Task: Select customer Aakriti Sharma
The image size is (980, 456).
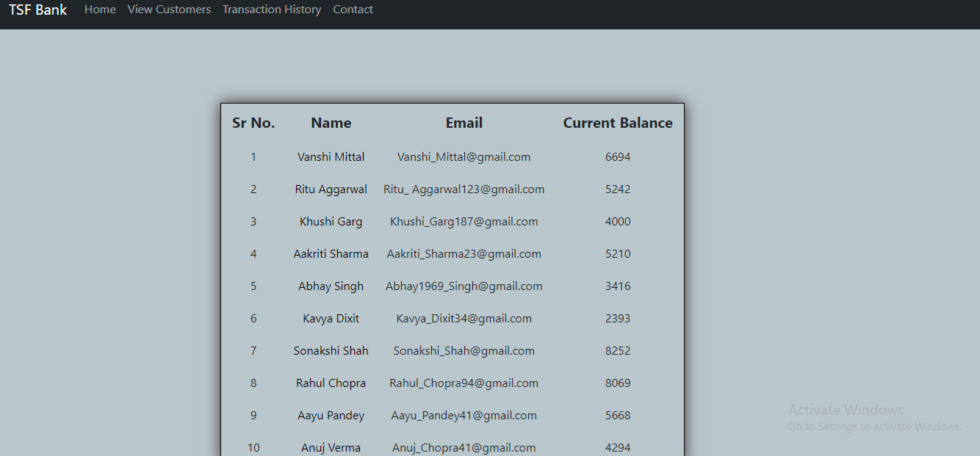Action: tap(331, 253)
